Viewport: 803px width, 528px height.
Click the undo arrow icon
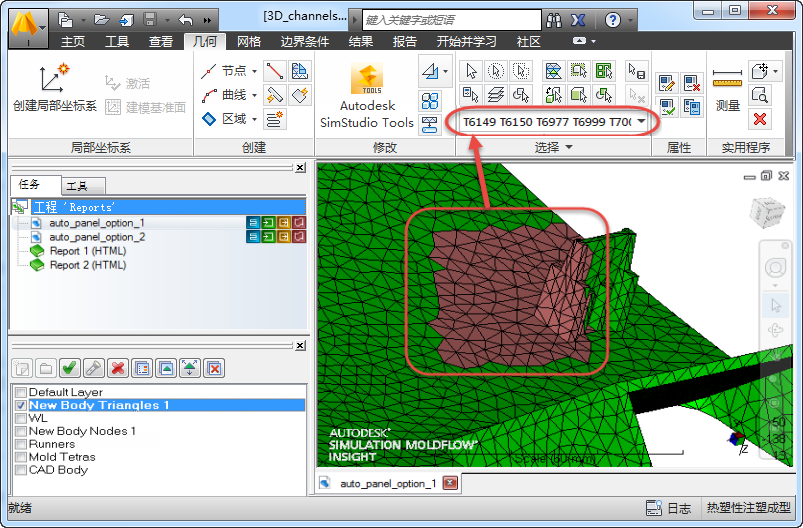point(185,20)
